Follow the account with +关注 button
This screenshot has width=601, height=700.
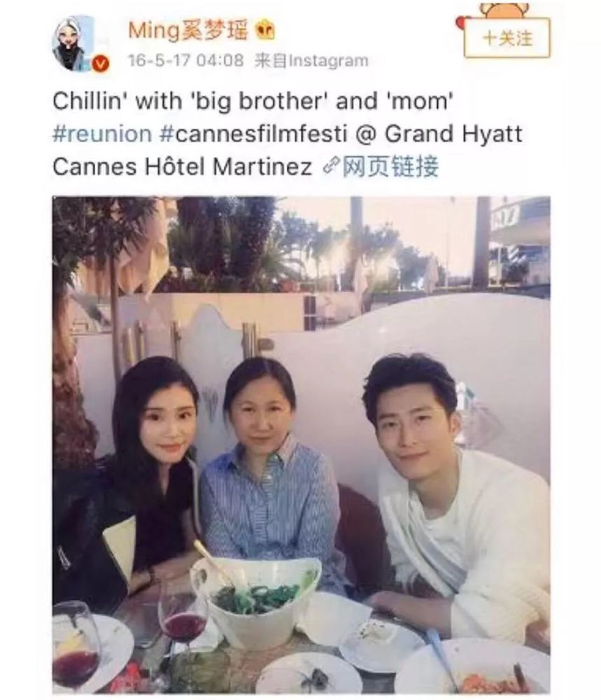pyautogui.click(x=507, y=38)
